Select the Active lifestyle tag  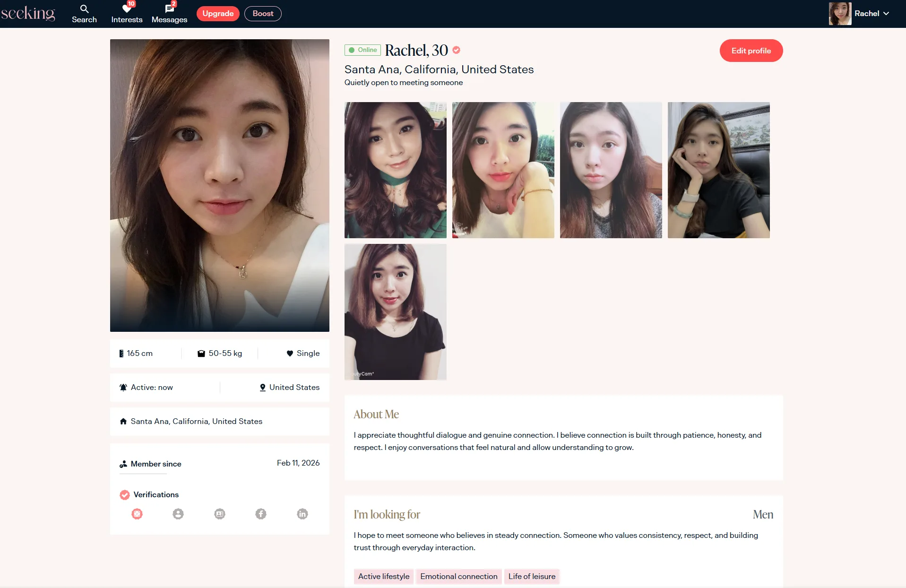384,576
